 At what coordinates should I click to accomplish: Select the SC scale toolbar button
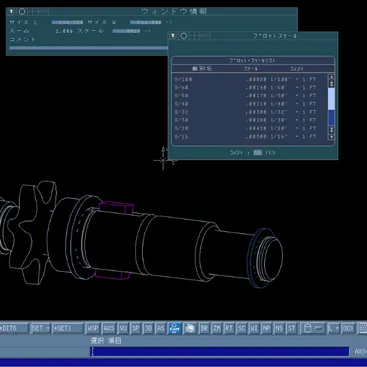[242, 328]
